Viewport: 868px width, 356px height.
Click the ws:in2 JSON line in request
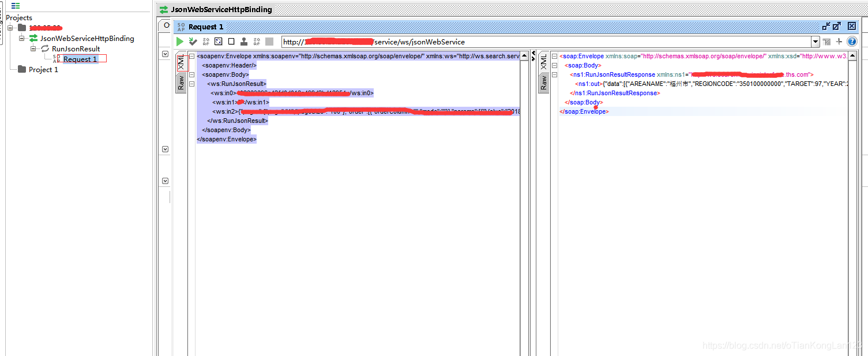click(366, 111)
